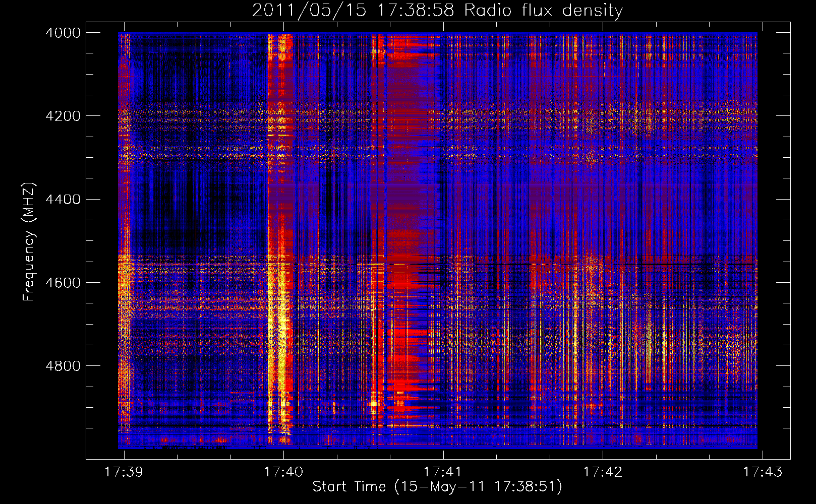The width and height of the screenshot is (816, 504).
Task: Click the 4000 frequency tick label
Action: tap(63, 33)
